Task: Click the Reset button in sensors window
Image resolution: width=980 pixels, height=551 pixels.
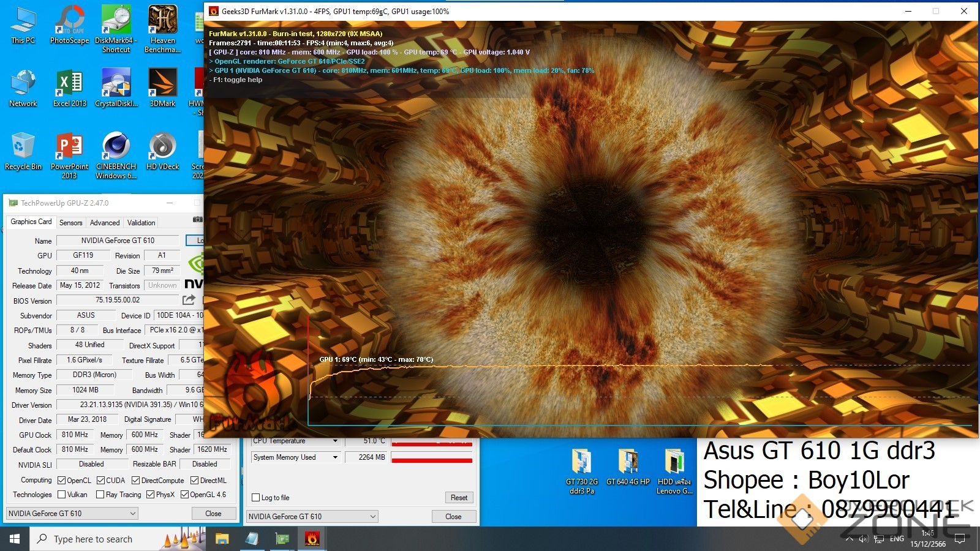Action: pyautogui.click(x=459, y=498)
